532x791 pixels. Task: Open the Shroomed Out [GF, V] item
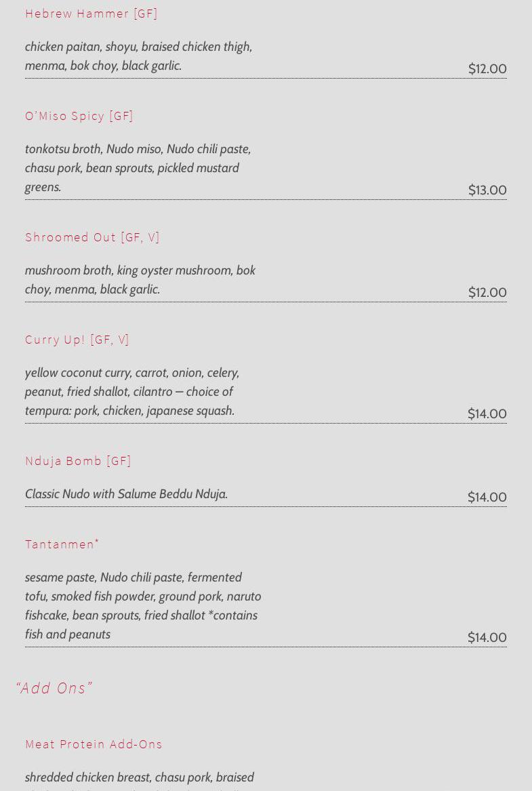(92, 237)
